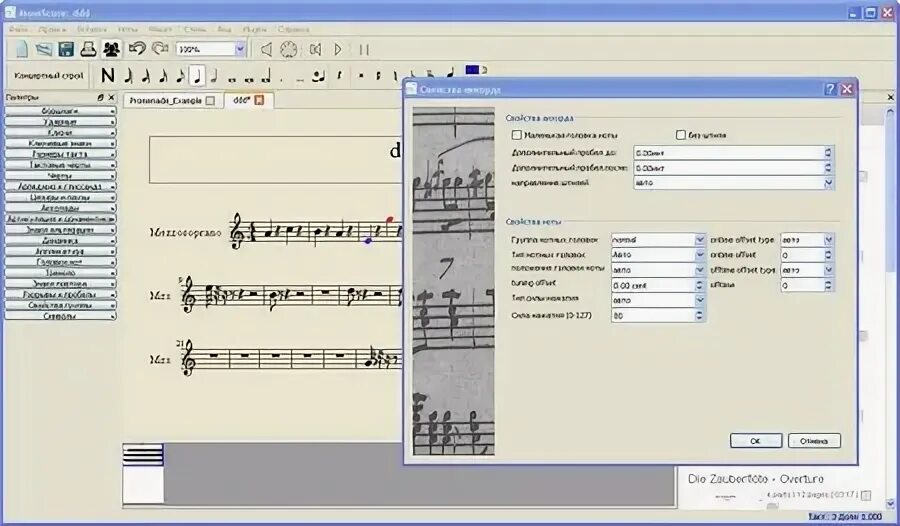Expand the Ключи palette

coord(60,133)
